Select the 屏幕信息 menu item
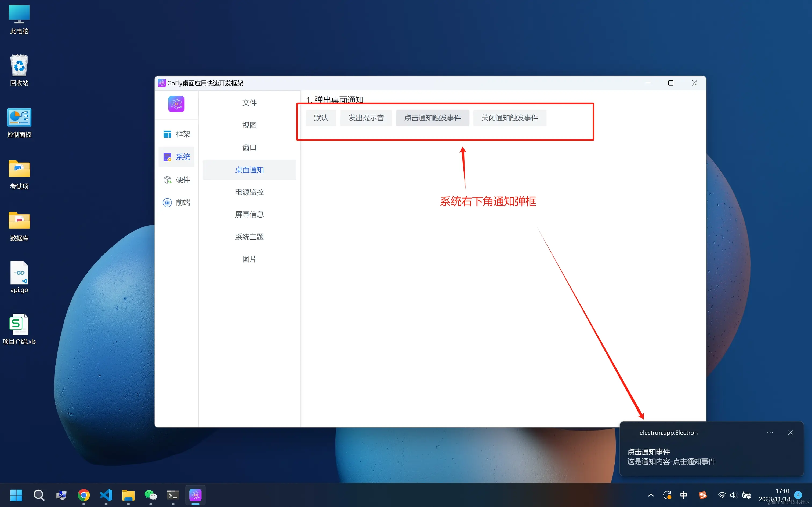The height and width of the screenshot is (507, 812). (x=249, y=215)
